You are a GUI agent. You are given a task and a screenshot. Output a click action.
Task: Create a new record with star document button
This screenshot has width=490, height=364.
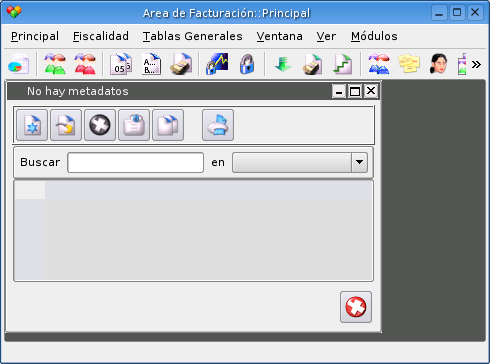32,125
